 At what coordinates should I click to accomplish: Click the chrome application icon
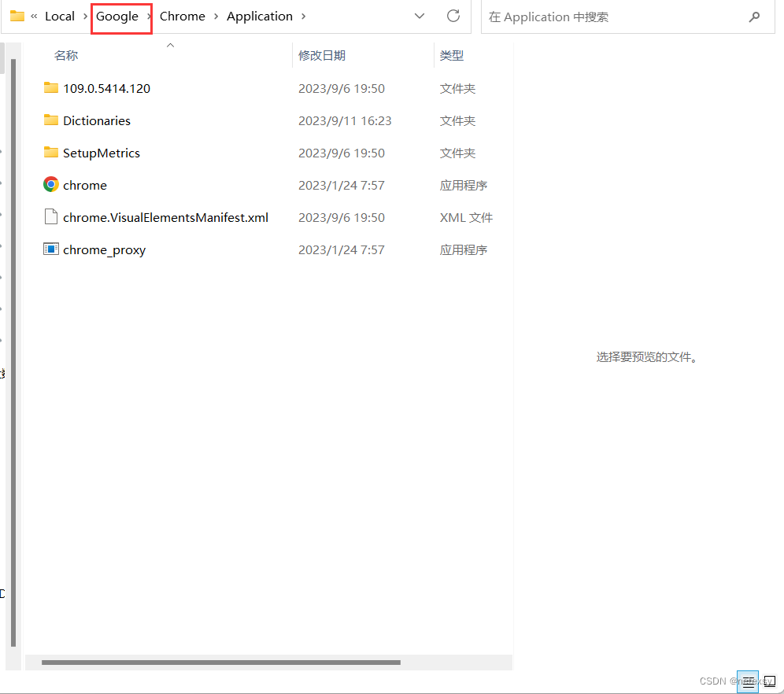(51, 184)
